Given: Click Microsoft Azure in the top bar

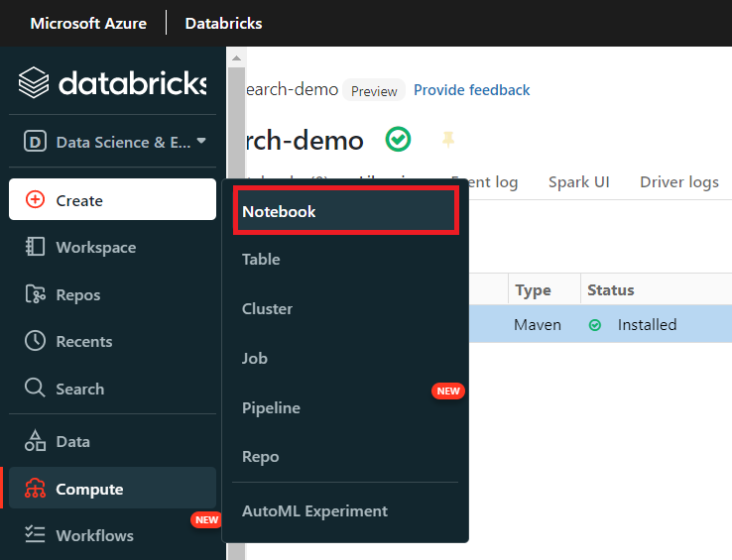Looking at the screenshot, I should tap(88, 23).
